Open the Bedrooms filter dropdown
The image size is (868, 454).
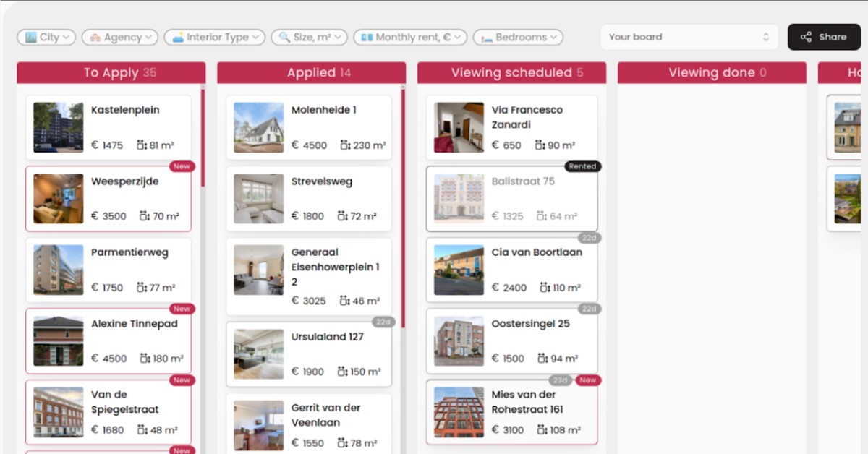click(x=518, y=38)
